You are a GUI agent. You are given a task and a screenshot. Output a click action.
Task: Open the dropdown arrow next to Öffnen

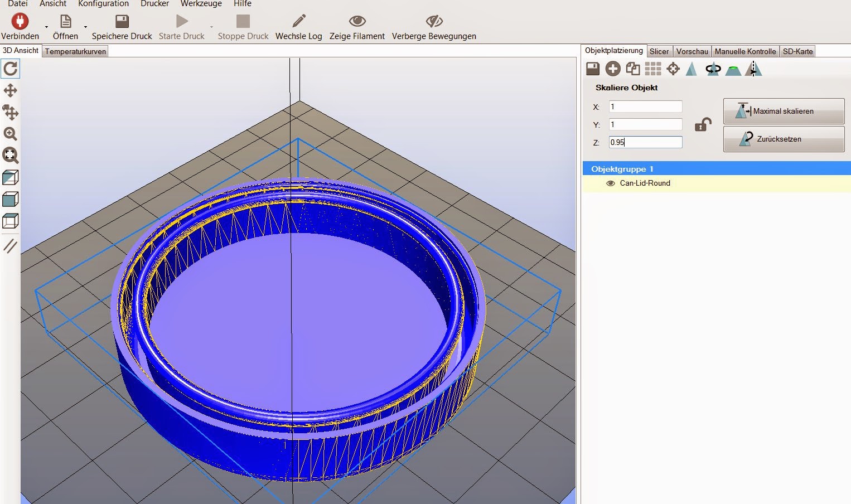coord(85,27)
